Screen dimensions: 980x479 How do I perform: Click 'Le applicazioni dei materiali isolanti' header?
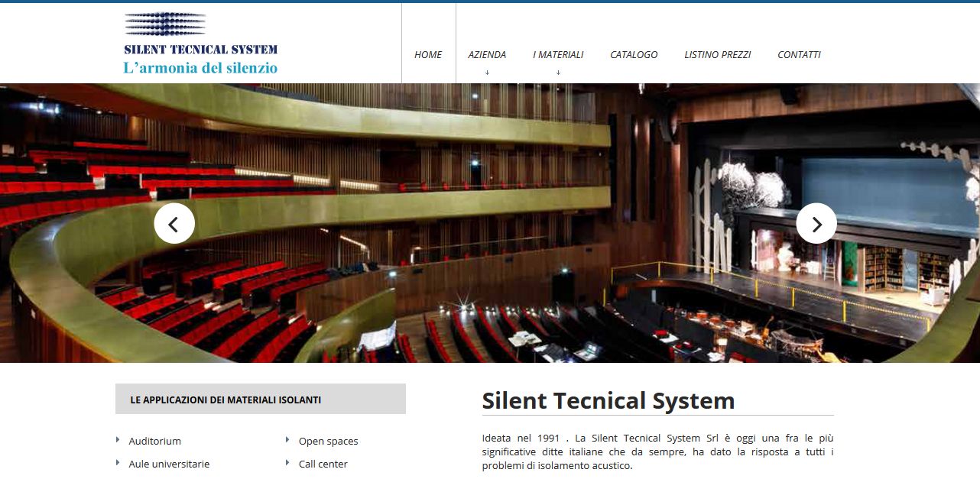point(261,399)
